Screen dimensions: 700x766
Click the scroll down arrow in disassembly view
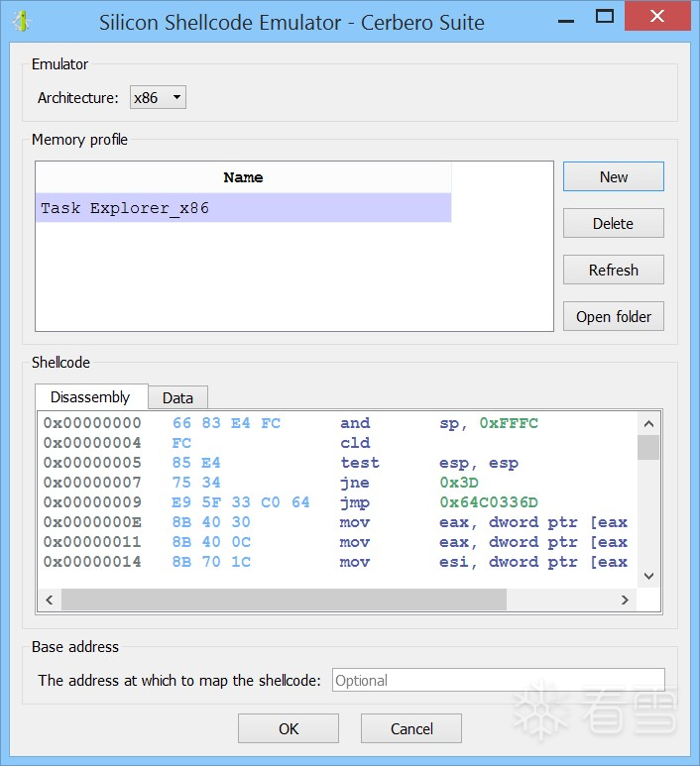tap(648, 576)
